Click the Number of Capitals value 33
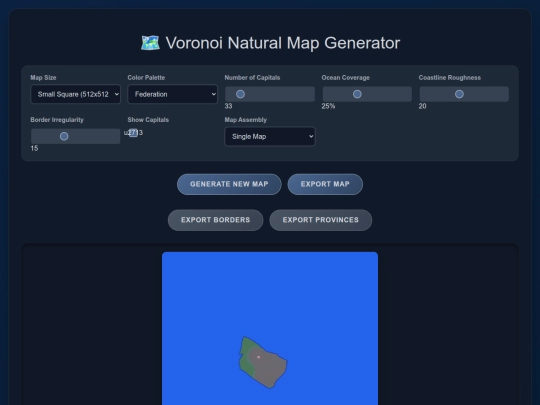 pyautogui.click(x=228, y=106)
